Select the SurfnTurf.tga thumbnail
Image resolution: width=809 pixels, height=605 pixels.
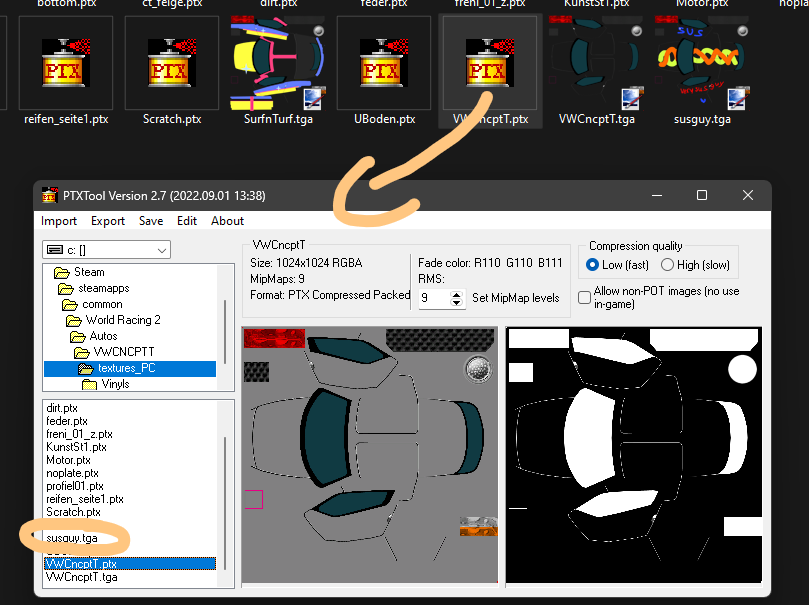[278, 62]
